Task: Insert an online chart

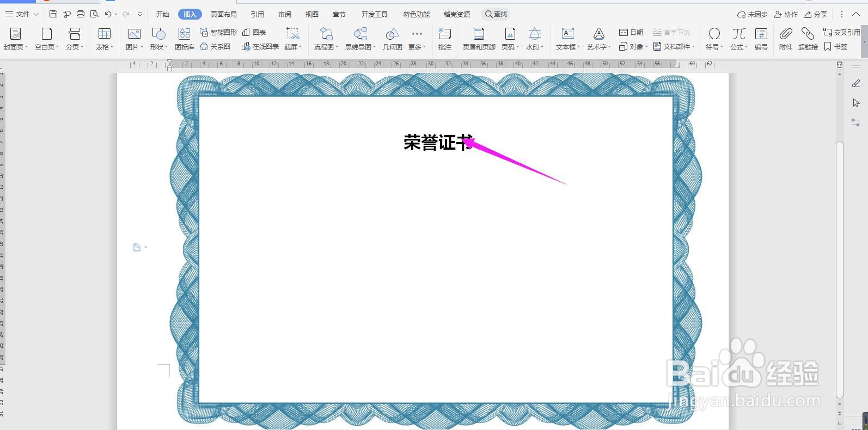Action: point(260,47)
